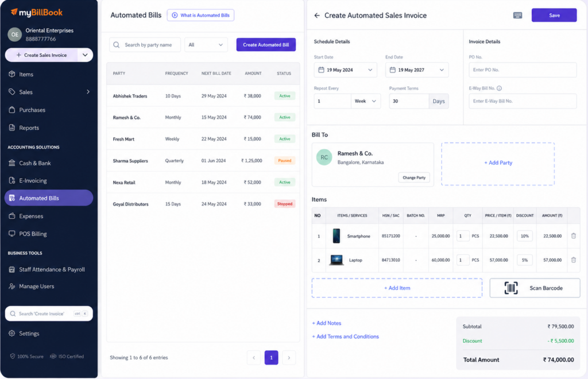This screenshot has height=379, width=588.
Task: Open the All status filter dropdown
Action: (x=206, y=45)
